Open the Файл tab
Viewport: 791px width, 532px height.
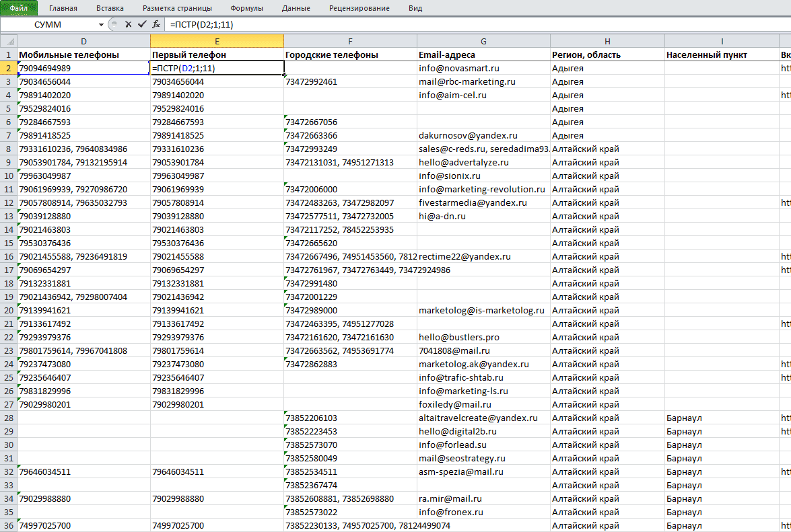[19, 8]
